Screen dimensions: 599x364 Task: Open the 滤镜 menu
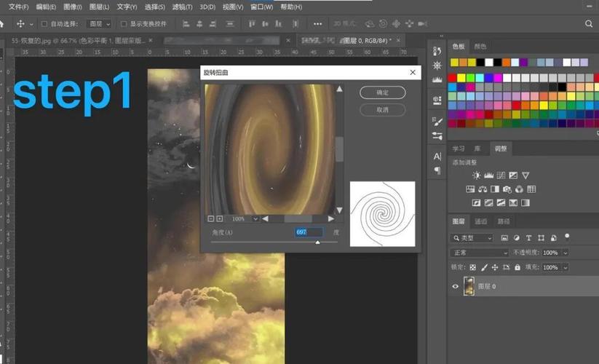(182, 7)
